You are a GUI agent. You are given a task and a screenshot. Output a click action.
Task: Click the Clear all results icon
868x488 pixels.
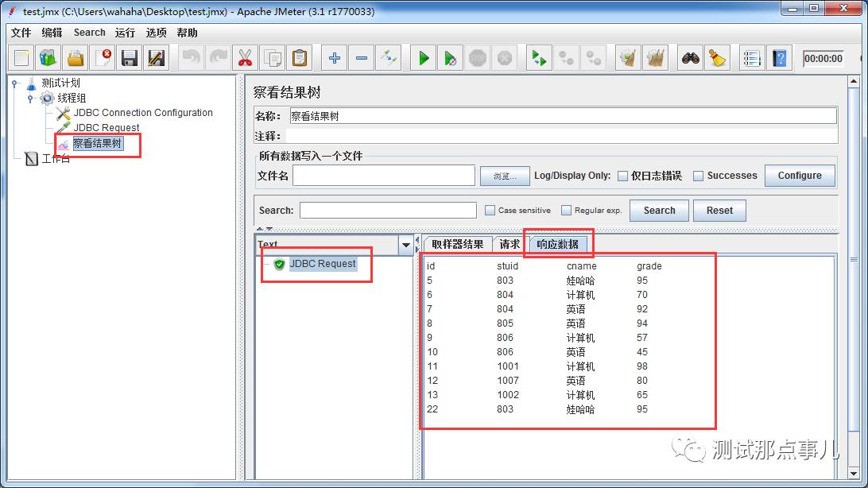coord(656,58)
